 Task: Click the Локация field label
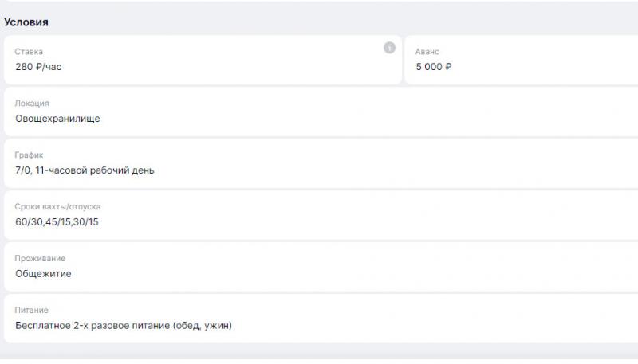(x=32, y=104)
